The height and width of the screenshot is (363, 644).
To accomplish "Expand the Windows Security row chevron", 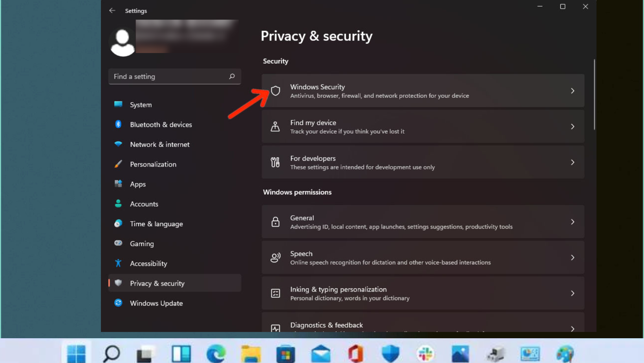I will pyautogui.click(x=573, y=90).
